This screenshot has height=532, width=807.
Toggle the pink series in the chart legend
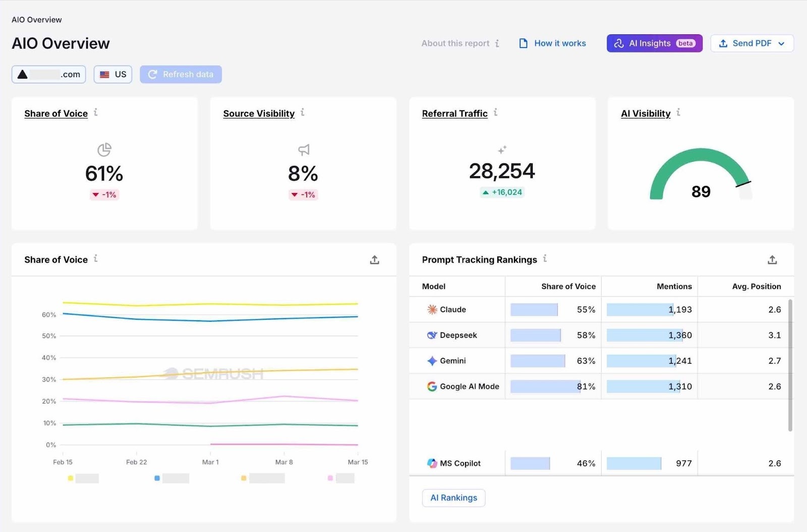coord(329,478)
